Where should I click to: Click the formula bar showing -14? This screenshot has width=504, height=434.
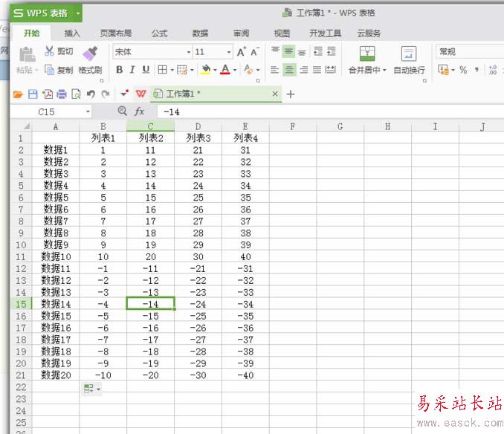coord(331,111)
